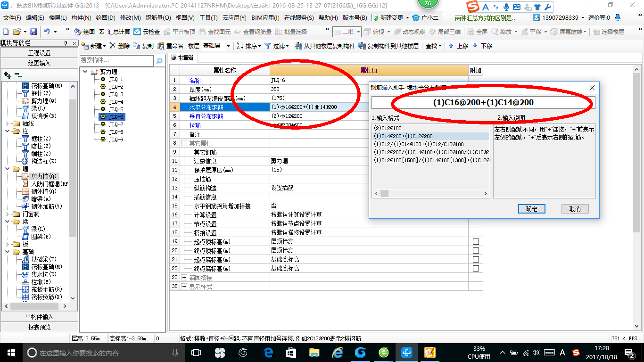
Task: Open the 排序 sort dropdown
Action: click(259, 46)
